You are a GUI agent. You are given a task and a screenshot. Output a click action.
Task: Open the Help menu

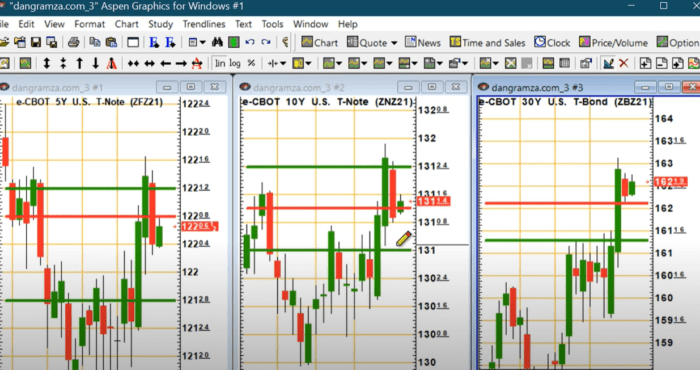click(348, 24)
